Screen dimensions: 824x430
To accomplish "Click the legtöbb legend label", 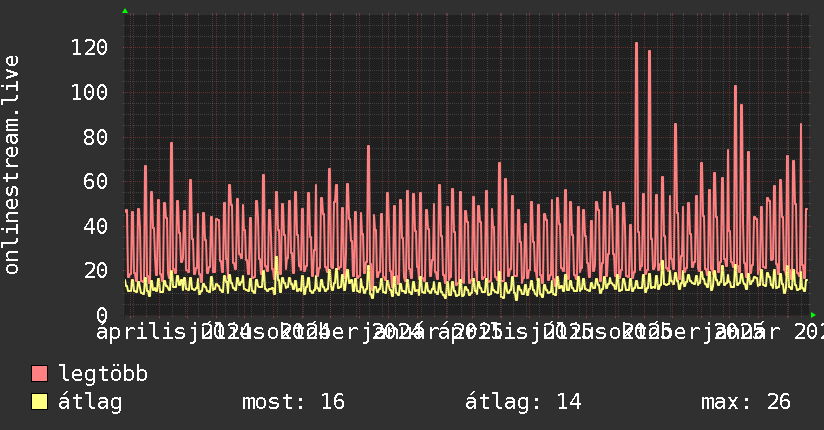I will 103,374.
